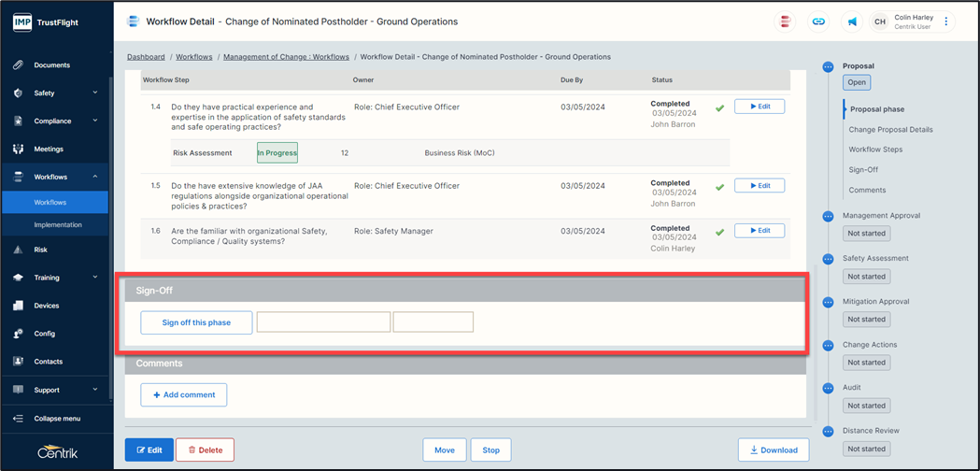Image resolution: width=980 pixels, height=471 pixels.
Task: Click Dashboard breadcrumb link
Action: click(x=146, y=57)
